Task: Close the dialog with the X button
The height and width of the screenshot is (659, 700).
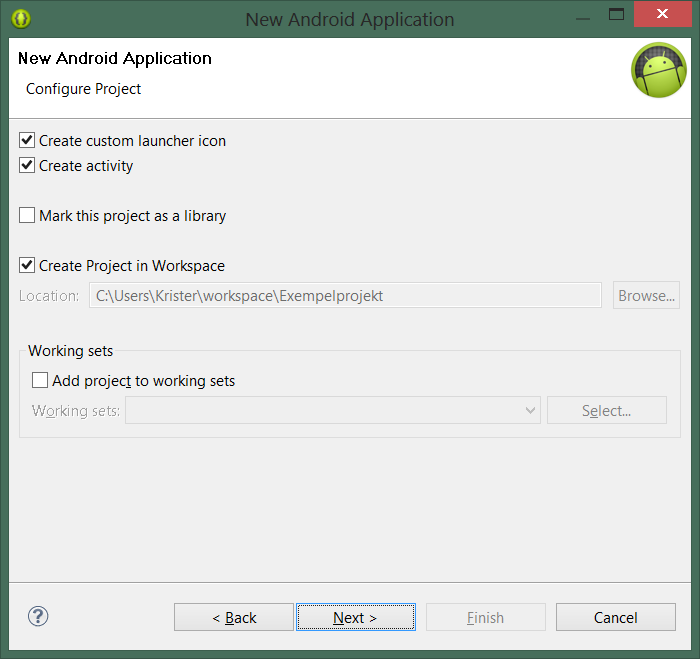Action: pos(662,14)
